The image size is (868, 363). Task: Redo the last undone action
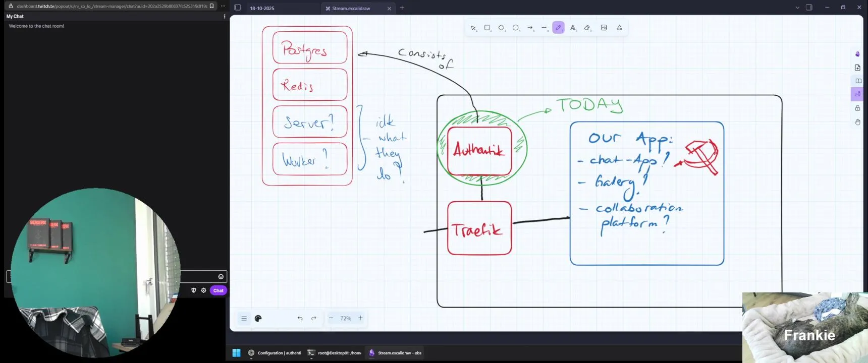(314, 318)
